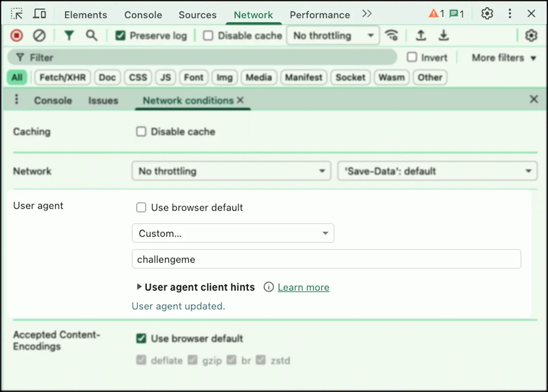The image size is (548, 392).
Task: Click the inspect element picker icon
Action: pyautogui.click(x=17, y=14)
